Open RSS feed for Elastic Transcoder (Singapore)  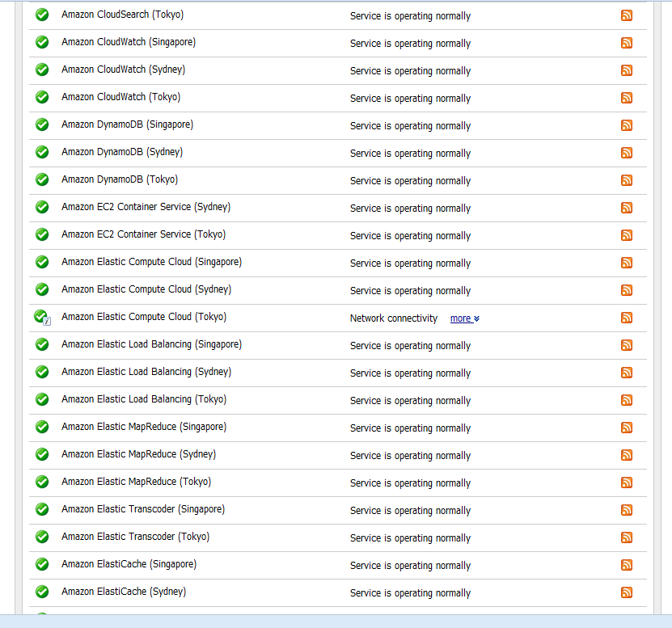pyautogui.click(x=627, y=510)
